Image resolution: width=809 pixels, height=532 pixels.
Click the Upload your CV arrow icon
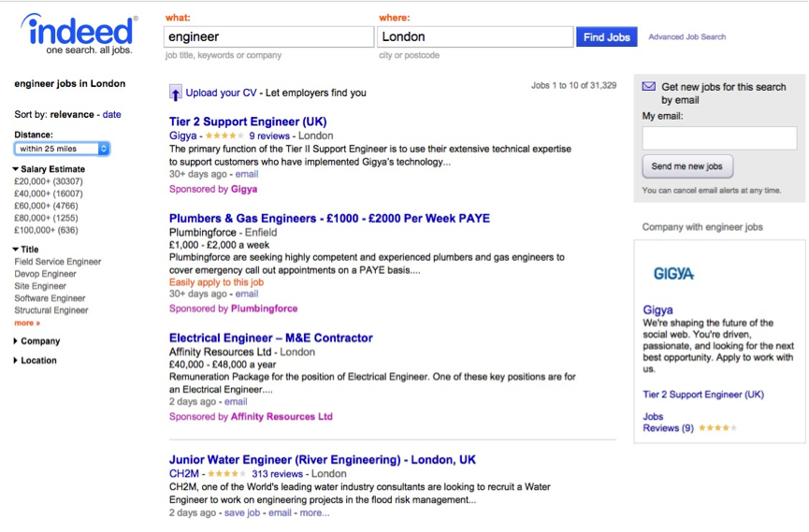tap(176, 93)
